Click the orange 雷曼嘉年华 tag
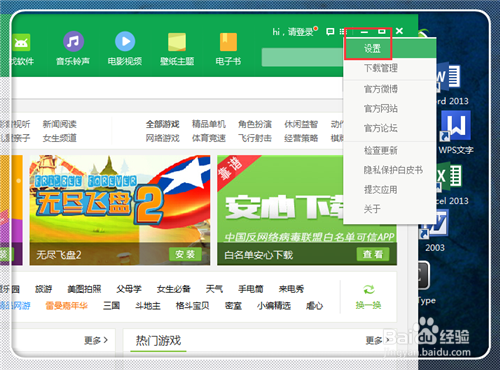The height and width of the screenshot is (370, 500). pos(67,306)
